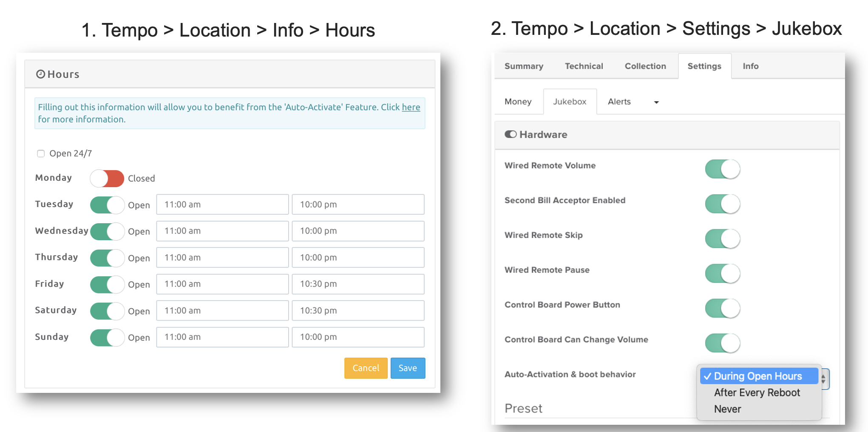Open the Money sub-tab
The image size is (868, 432).
pos(518,102)
